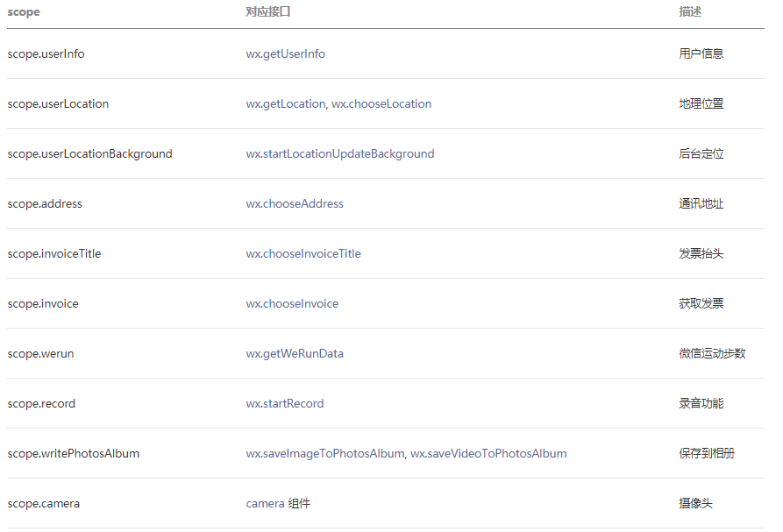The image size is (783, 532).
Task: Click the 发票抬头 description
Action: 701,253
